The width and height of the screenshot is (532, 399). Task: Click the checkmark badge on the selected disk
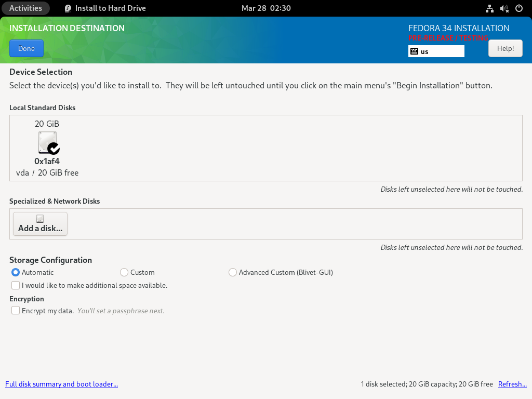(x=54, y=149)
